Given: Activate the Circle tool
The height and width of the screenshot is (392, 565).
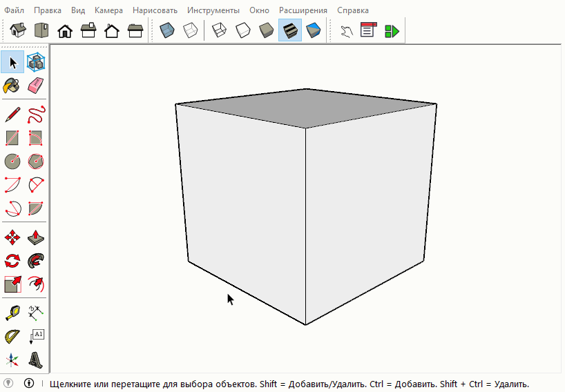Looking at the screenshot, I should (x=12, y=161).
